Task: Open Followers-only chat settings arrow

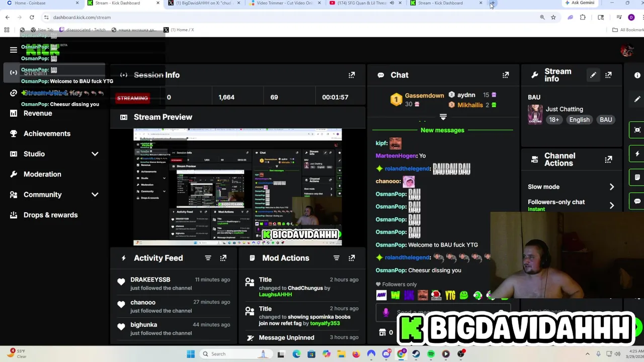Action: pyautogui.click(x=612, y=205)
